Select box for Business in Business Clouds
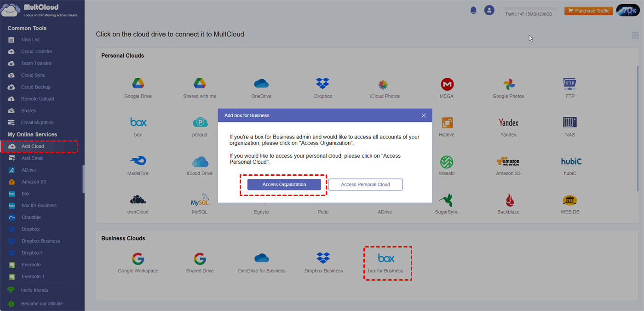 tap(386, 263)
